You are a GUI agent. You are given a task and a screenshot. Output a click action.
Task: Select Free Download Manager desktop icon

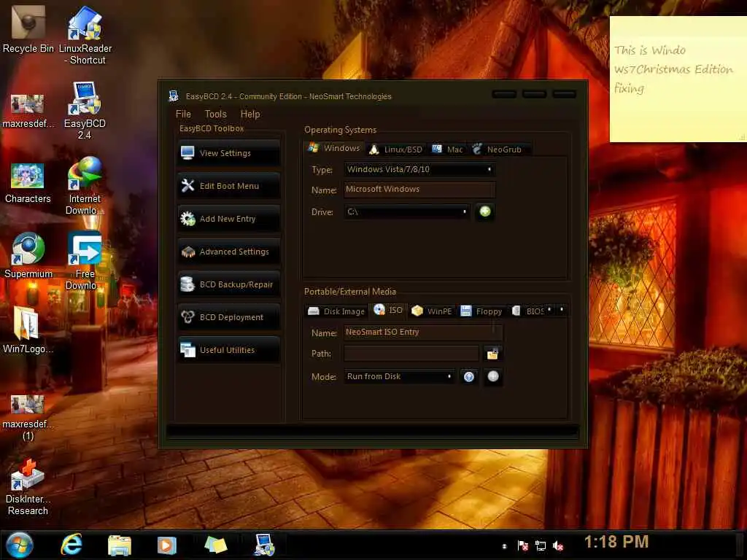tap(85, 260)
